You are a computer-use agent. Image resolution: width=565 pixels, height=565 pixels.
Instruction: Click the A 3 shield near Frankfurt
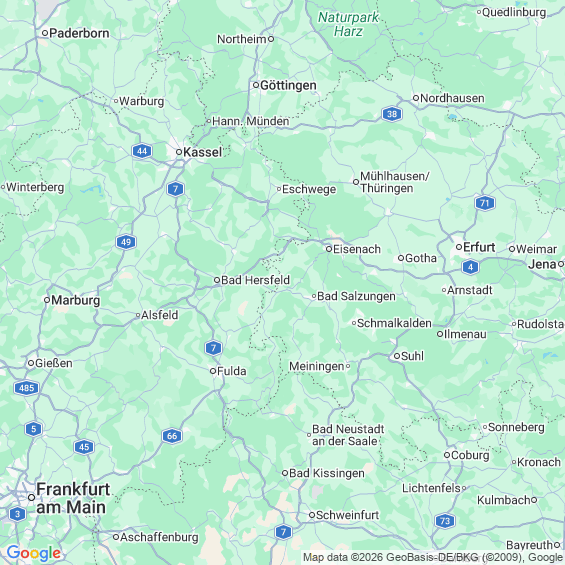point(17,514)
